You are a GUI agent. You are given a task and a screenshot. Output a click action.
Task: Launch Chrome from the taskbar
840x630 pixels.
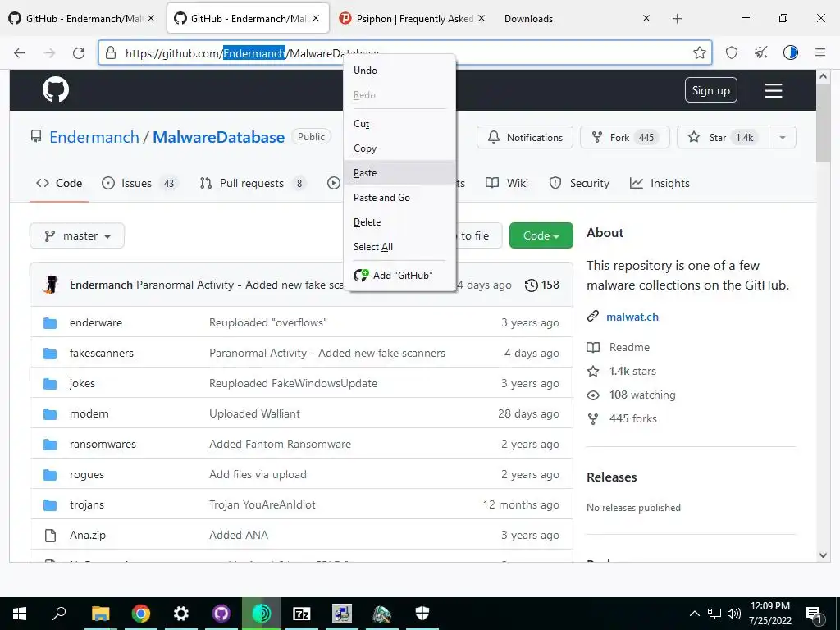[x=141, y=614]
